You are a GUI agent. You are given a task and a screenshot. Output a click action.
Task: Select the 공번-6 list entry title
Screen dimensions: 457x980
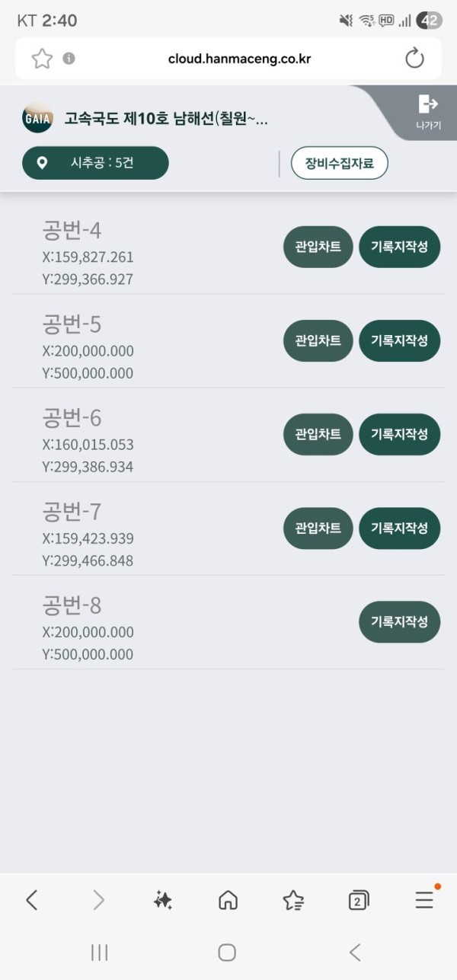click(x=72, y=418)
